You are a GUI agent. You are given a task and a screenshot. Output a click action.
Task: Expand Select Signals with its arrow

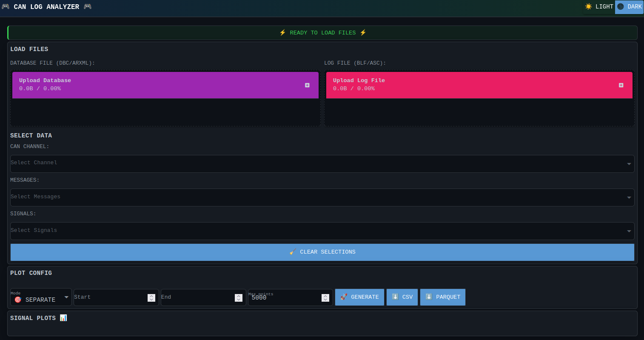(629, 231)
